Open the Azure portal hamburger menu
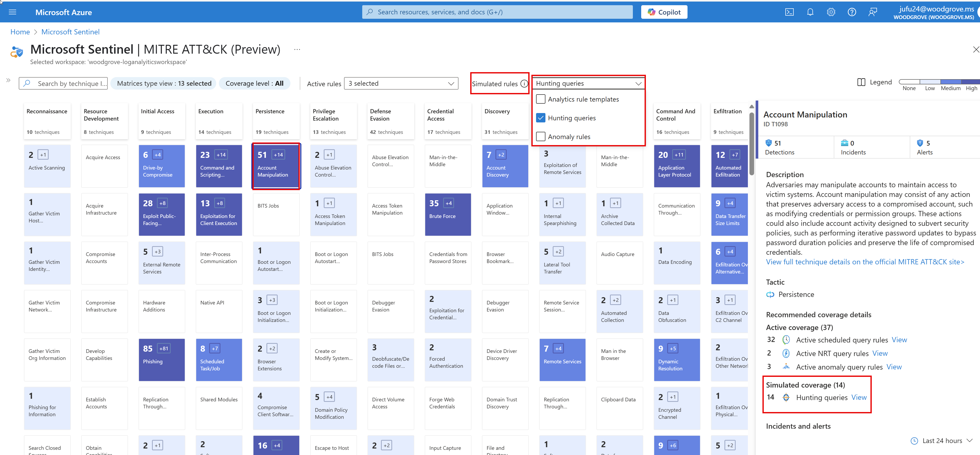 pos(12,12)
